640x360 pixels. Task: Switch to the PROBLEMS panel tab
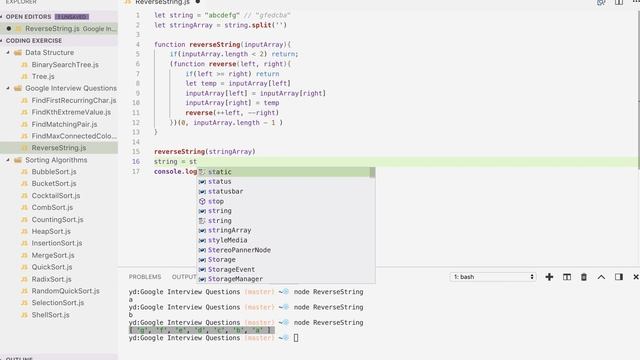[145, 277]
